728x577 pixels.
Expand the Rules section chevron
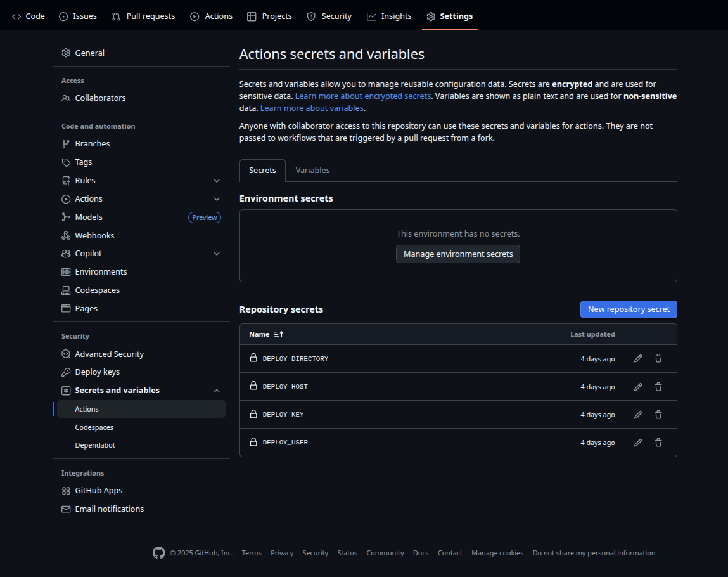217,180
